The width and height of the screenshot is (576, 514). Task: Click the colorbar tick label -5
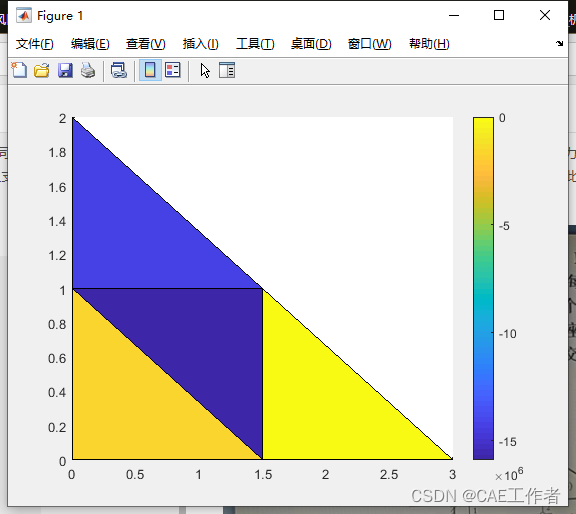504,226
